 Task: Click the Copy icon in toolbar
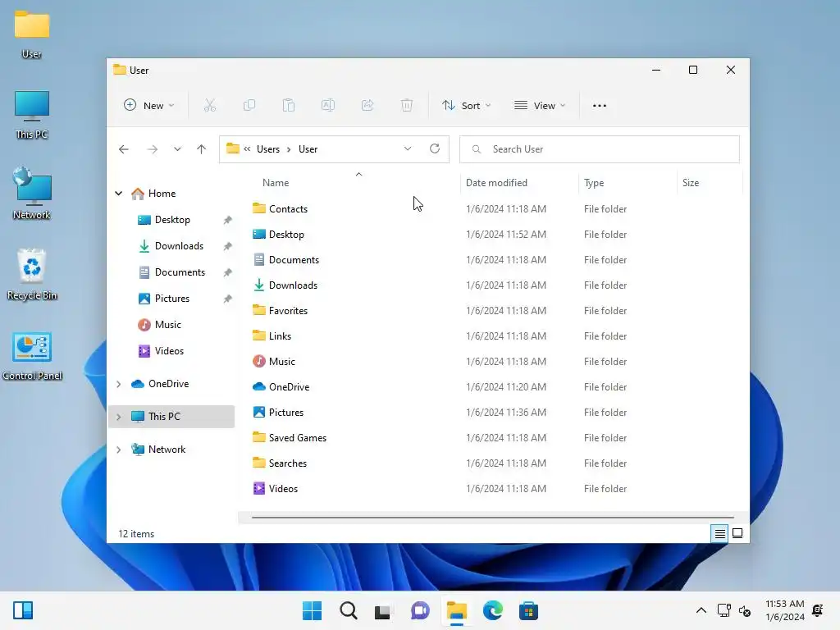(249, 106)
